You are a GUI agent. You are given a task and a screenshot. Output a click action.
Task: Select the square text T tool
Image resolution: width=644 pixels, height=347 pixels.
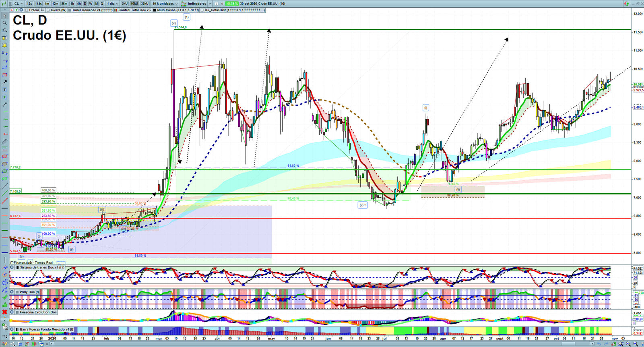[x=4, y=89]
